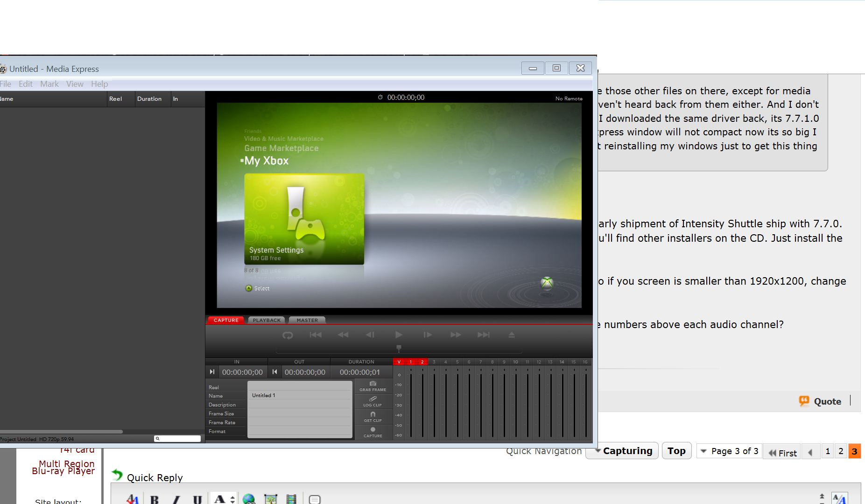Click the transport scrubber handle
The height and width of the screenshot is (504, 865).
tap(399, 348)
